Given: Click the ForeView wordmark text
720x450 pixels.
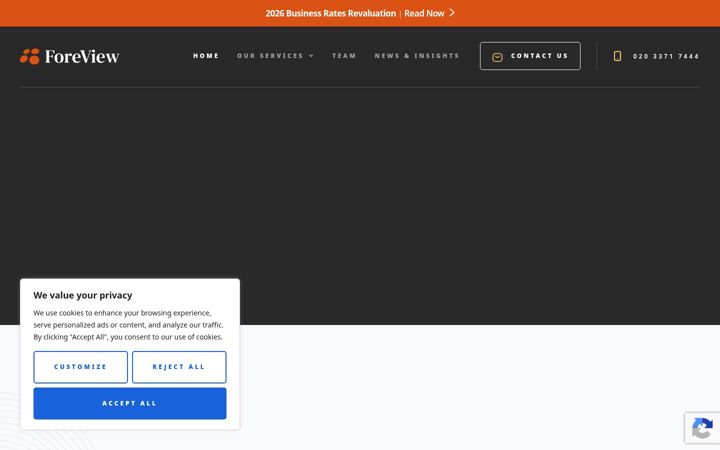Looking at the screenshot, I should (x=82, y=56).
